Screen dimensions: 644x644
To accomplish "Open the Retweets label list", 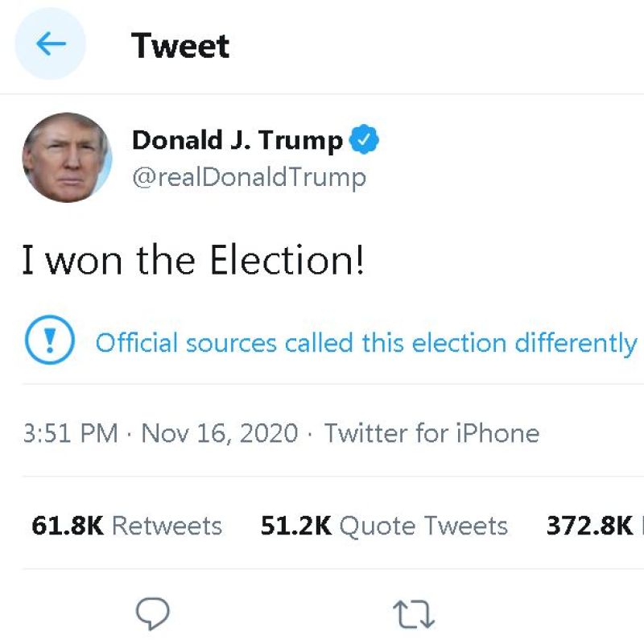I will tap(167, 526).
